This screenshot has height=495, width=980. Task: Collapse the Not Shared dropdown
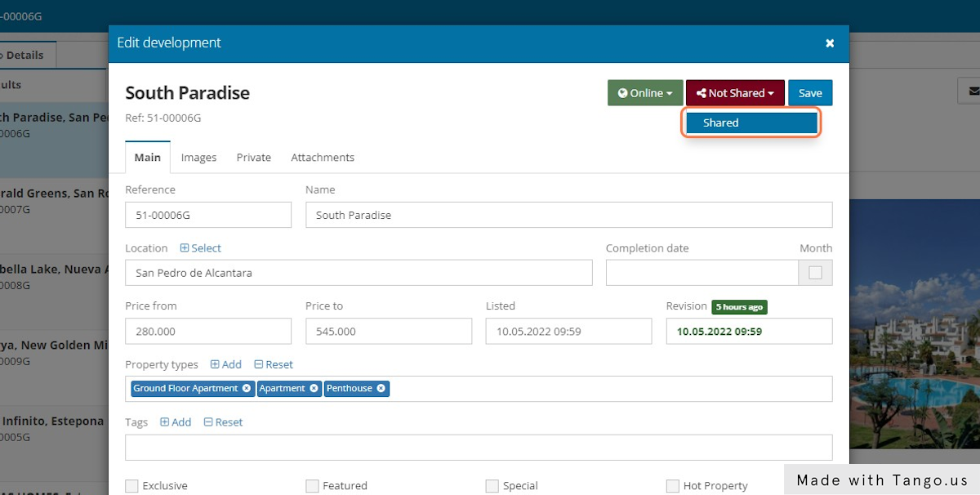[735, 93]
